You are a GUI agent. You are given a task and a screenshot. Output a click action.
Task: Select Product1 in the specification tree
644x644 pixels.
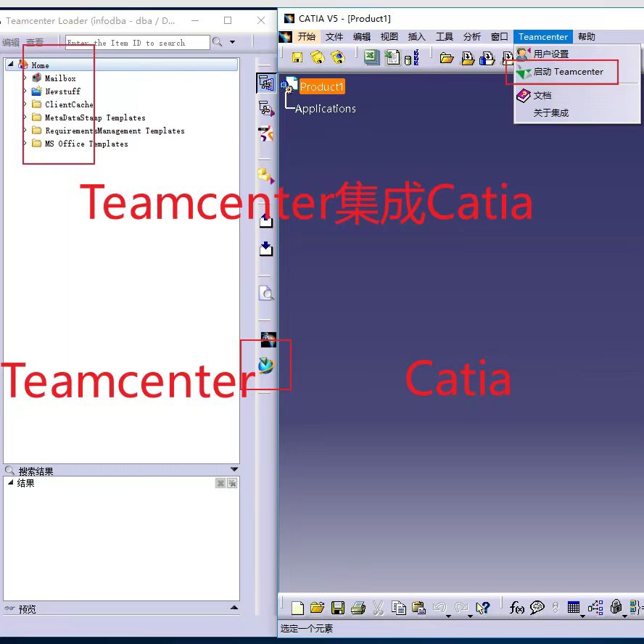(321, 86)
